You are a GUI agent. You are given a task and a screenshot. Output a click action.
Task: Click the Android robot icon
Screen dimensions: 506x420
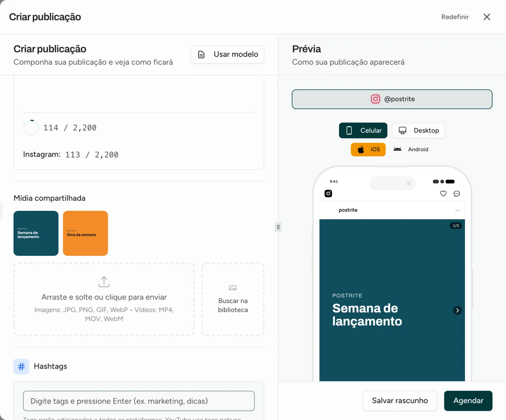point(398,149)
